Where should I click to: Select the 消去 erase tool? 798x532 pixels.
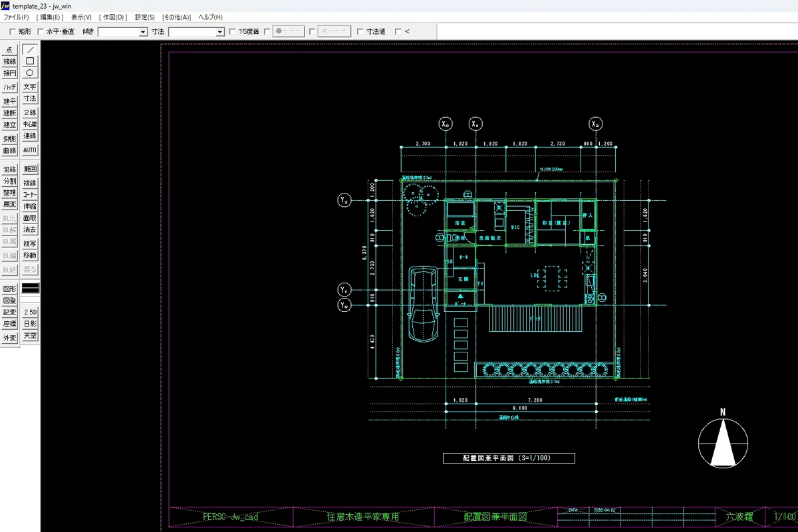click(30, 229)
